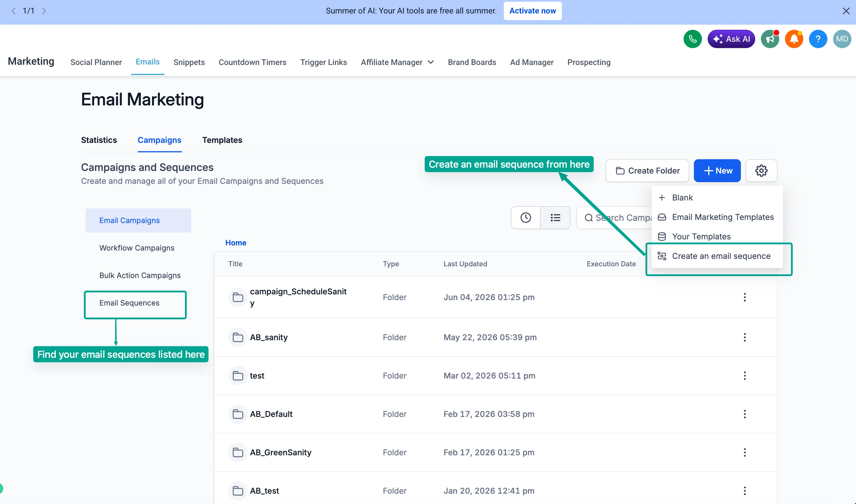This screenshot has height=504, width=856.
Task: Open the Ask AI assistant
Action: tap(731, 39)
